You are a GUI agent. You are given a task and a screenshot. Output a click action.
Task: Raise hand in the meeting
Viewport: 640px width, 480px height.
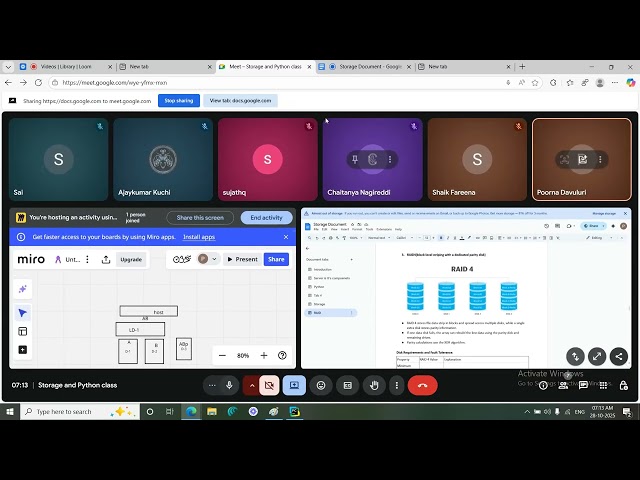[x=374, y=385]
